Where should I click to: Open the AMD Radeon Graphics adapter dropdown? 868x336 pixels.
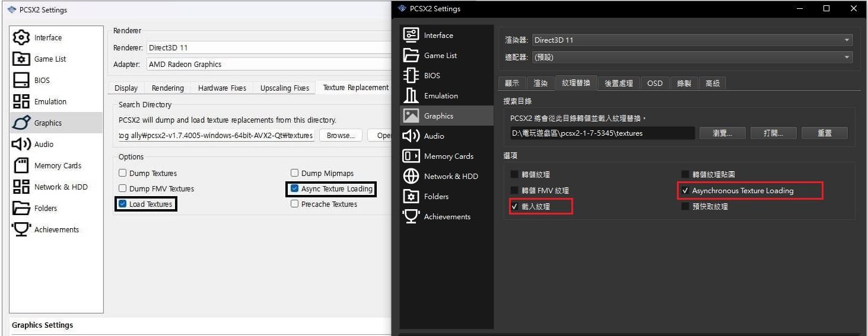tap(267, 64)
